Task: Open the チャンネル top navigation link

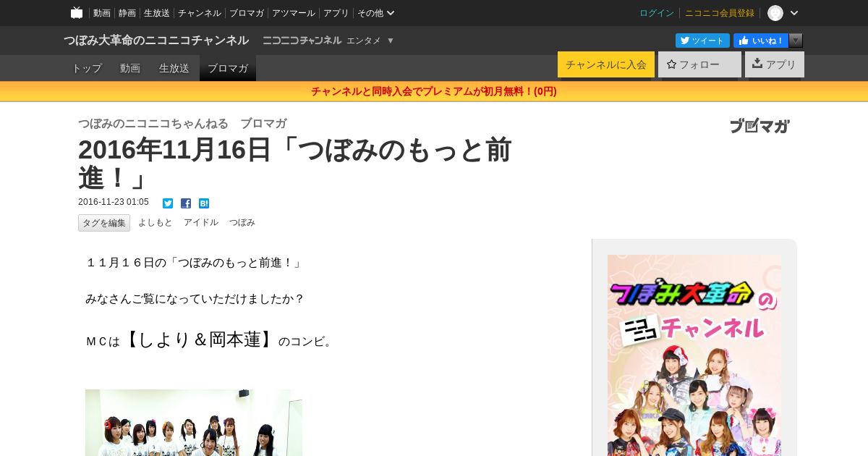Action: point(200,13)
